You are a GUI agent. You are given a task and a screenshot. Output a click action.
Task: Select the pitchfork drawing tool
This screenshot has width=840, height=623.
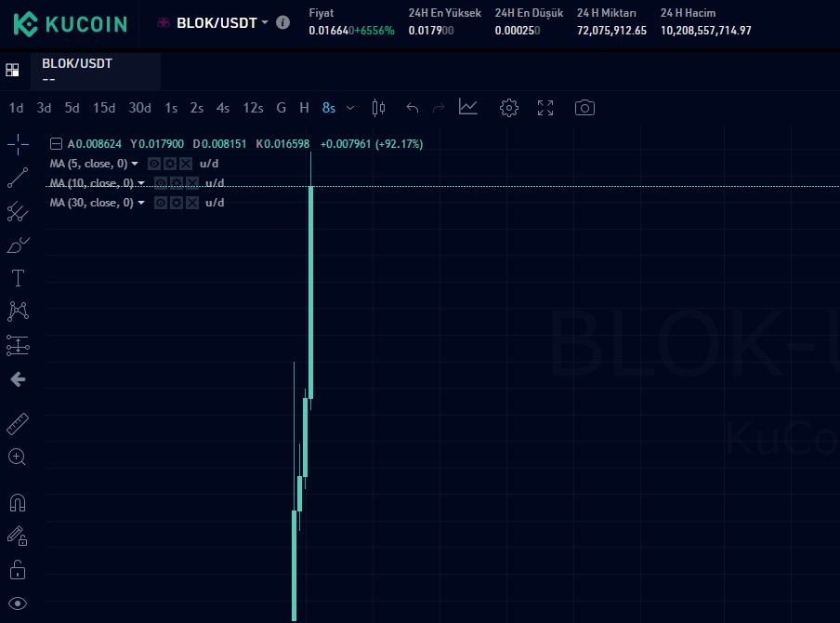click(18, 212)
